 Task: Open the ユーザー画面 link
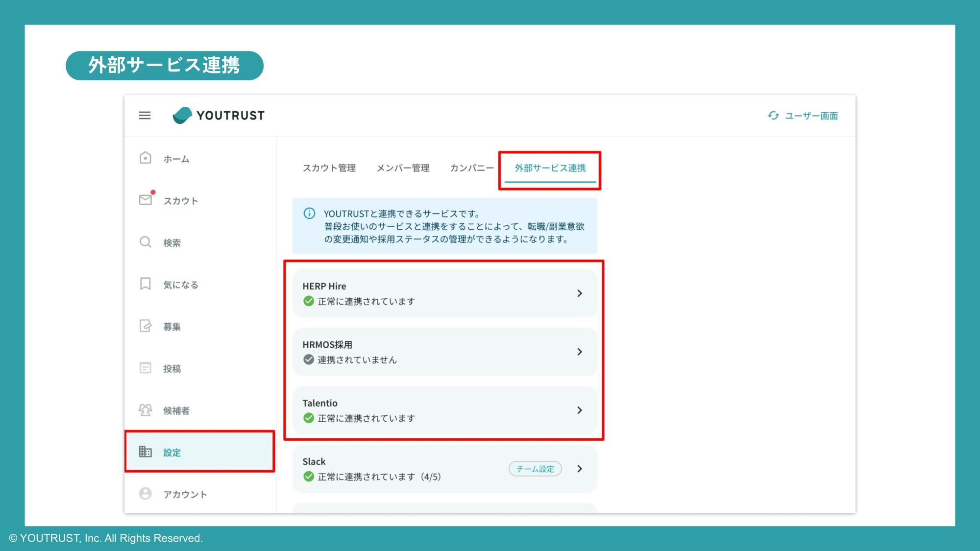[811, 116]
